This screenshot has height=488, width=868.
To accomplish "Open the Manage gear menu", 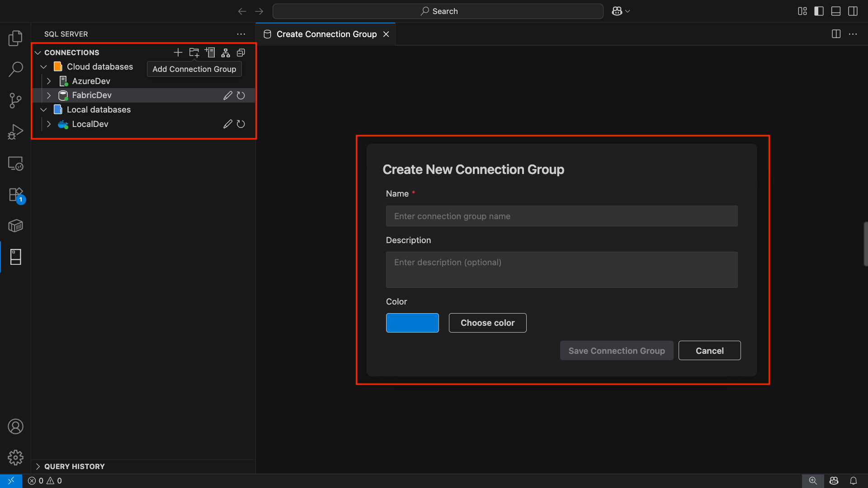I will click(x=15, y=458).
